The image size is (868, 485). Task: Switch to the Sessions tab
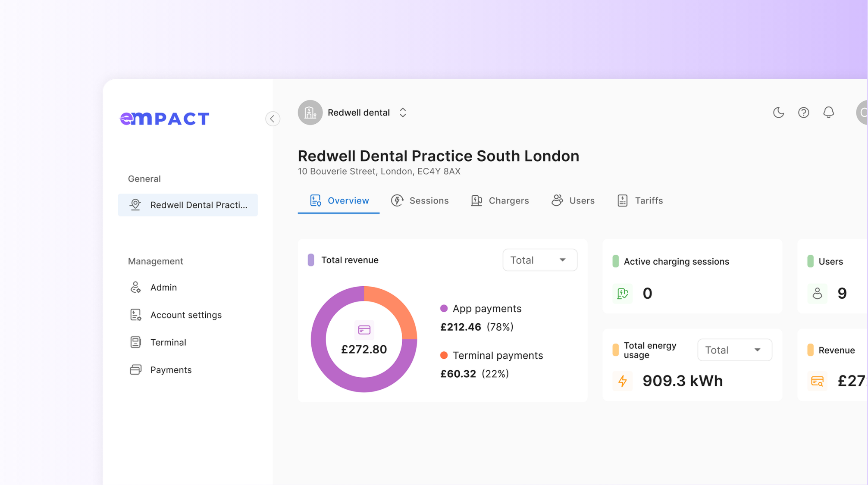pos(420,200)
